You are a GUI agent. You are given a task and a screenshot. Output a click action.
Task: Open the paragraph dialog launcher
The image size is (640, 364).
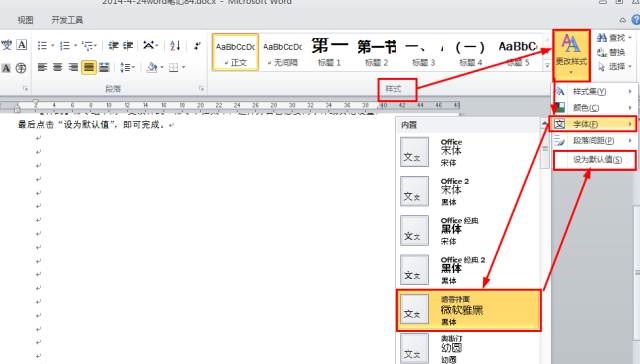(x=201, y=88)
